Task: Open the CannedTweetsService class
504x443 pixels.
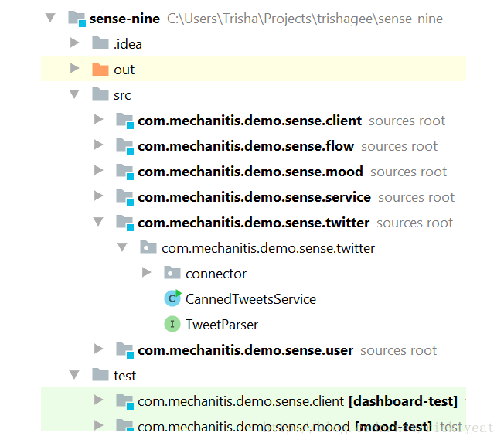Action: tap(250, 299)
